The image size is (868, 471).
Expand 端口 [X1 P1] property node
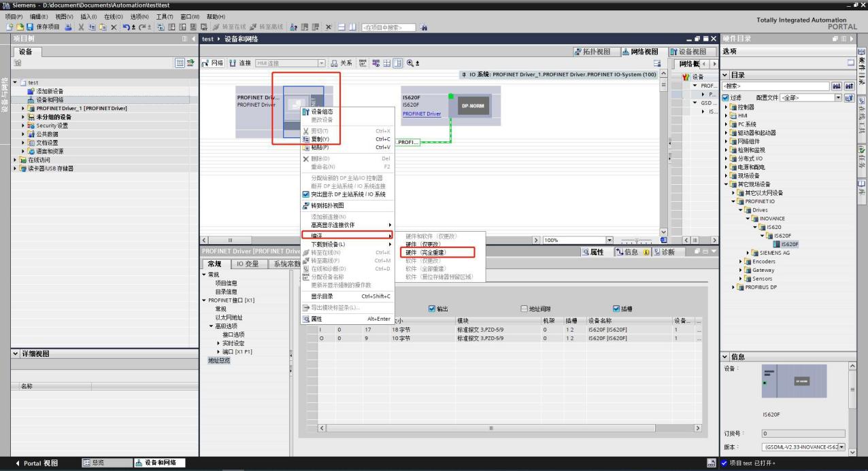click(x=218, y=352)
